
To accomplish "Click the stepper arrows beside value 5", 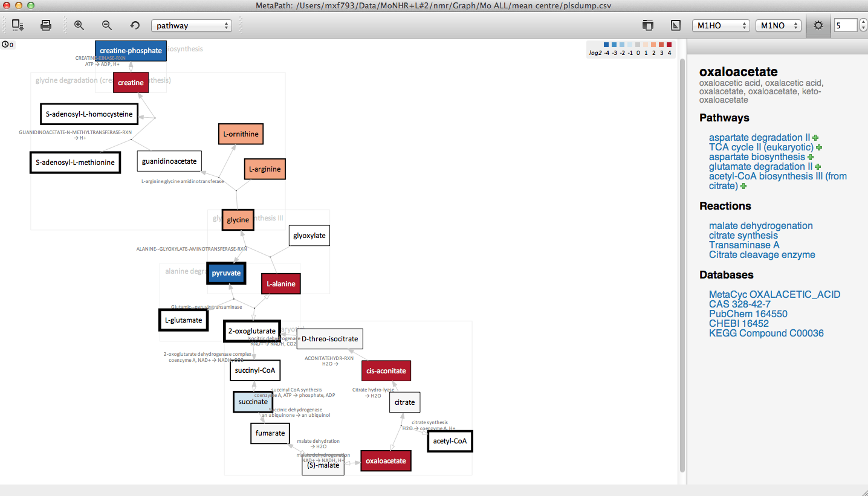I will pos(863,25).
